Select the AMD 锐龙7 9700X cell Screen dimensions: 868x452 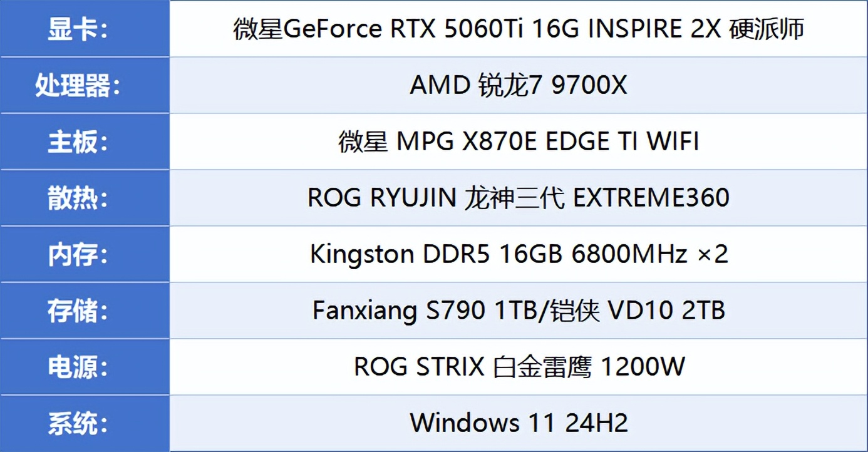[x=519, y=85]
